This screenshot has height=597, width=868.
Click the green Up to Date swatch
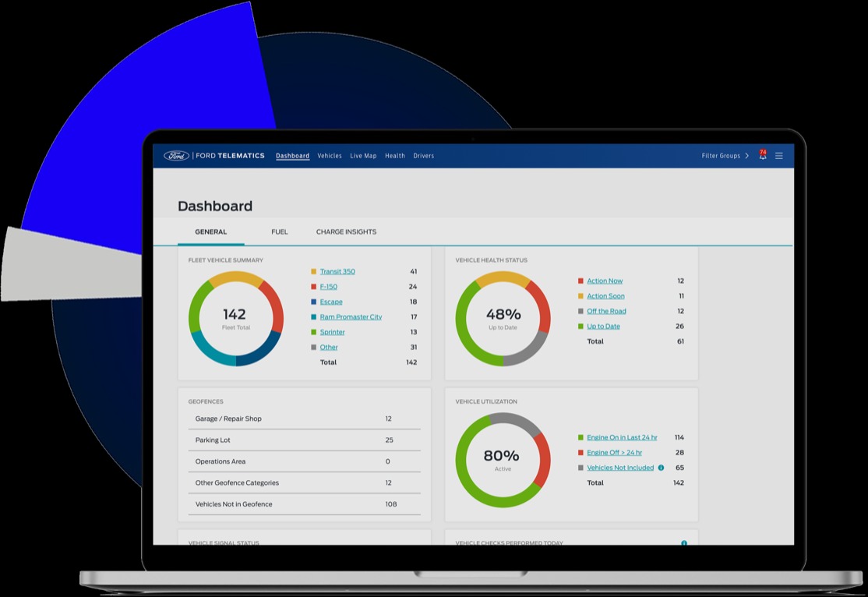point(580,327)
